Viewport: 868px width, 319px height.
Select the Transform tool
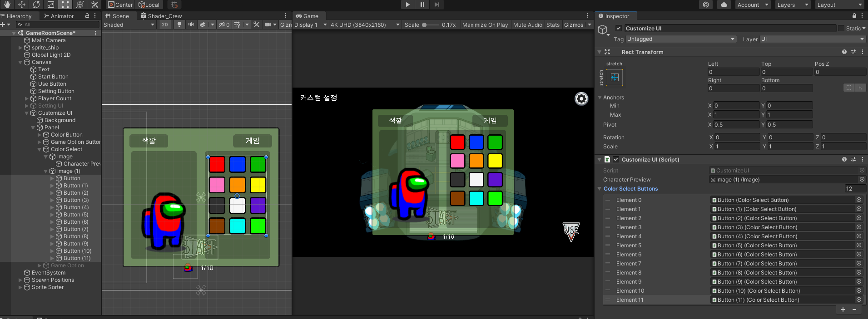click(80, 5)
